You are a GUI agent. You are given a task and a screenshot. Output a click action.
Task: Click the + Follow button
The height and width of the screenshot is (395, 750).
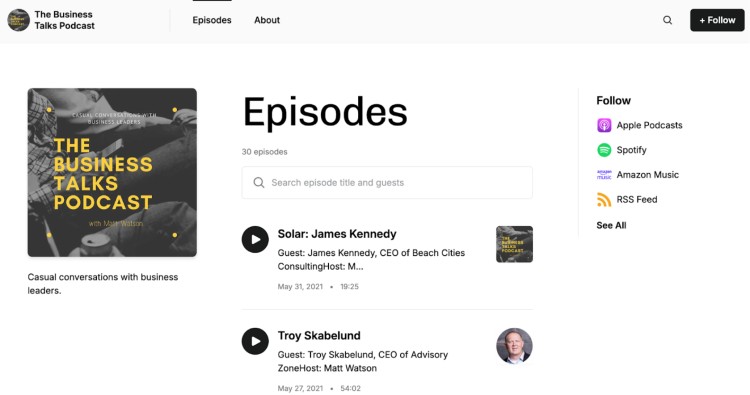click(x=717, y=20)
